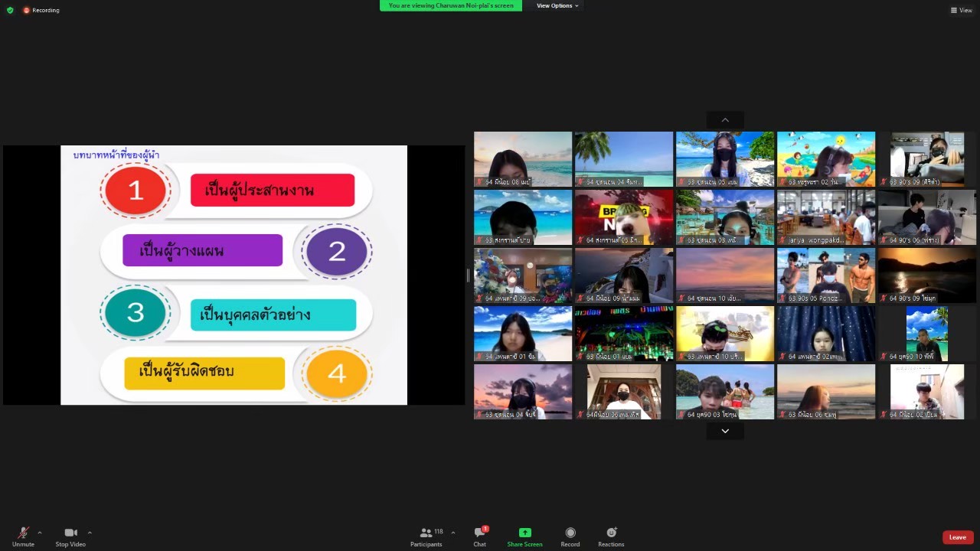Expand audio options arrow beside Unmute
Screen dimensions: 980x551
coord(40,533)
